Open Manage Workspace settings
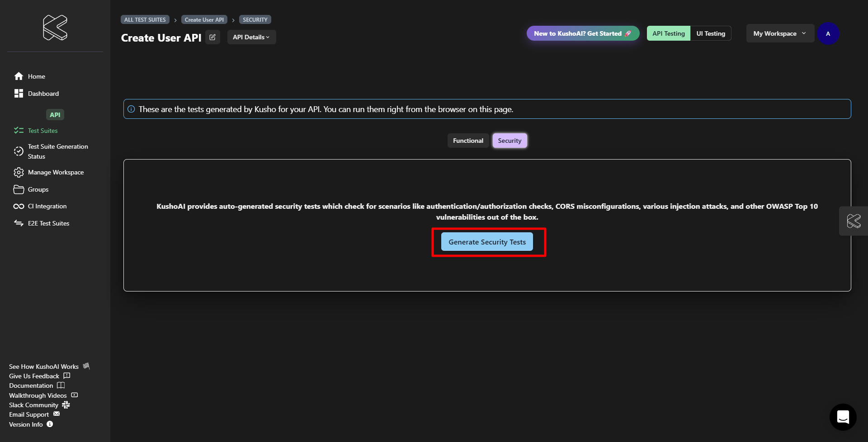 click(x=56, y=172)
